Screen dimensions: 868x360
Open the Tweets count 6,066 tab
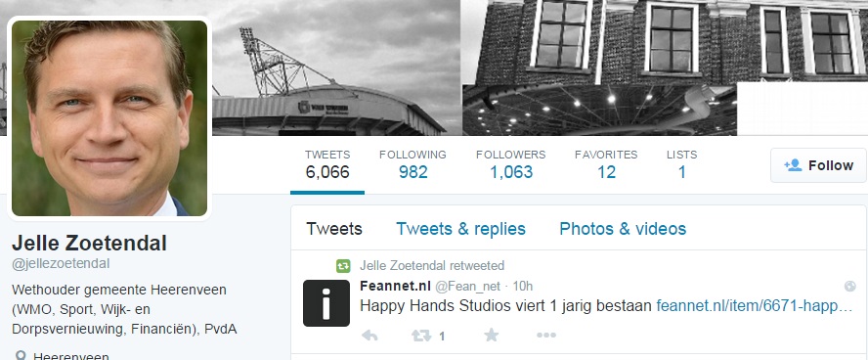327,164
